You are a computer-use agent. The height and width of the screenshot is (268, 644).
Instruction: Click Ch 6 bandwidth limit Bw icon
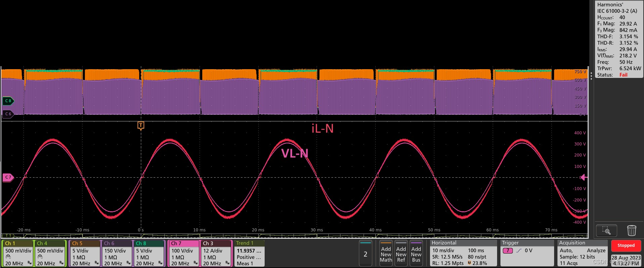click(x=128, y=263)
